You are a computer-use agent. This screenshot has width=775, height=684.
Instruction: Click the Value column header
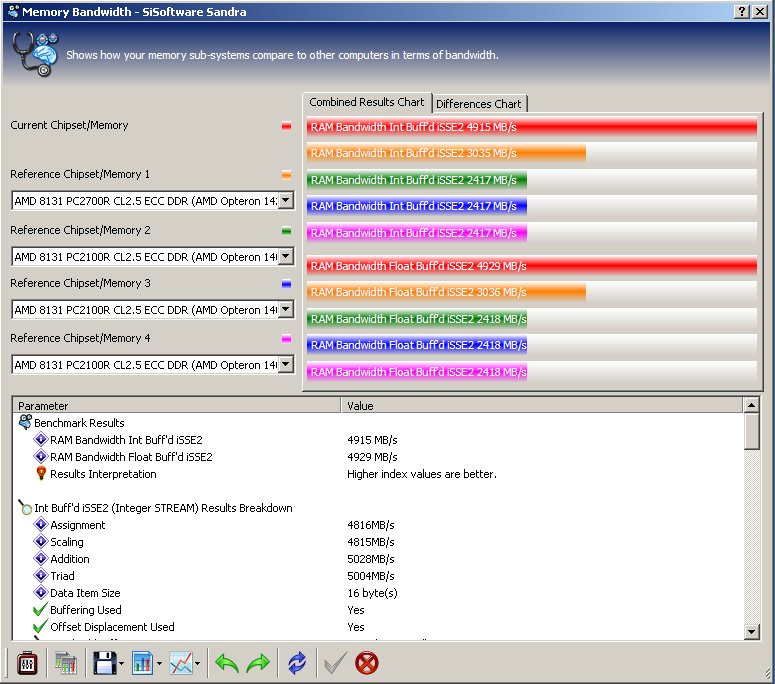542,405
